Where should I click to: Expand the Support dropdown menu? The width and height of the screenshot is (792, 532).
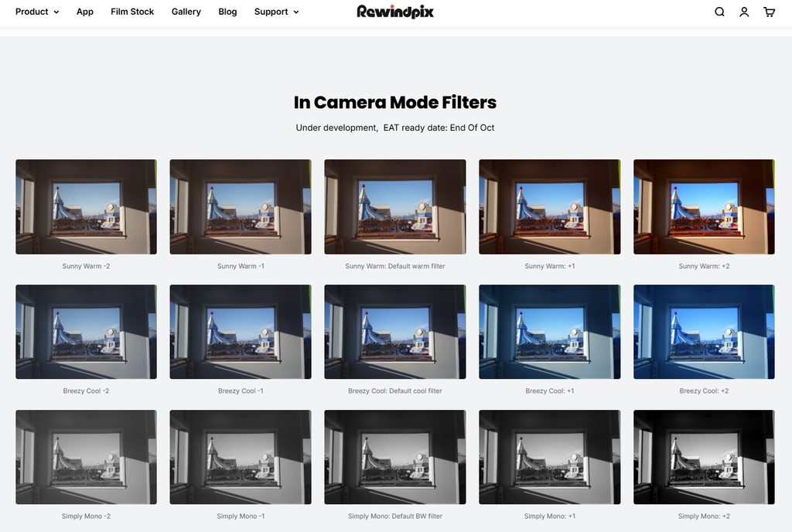point(276,12)
